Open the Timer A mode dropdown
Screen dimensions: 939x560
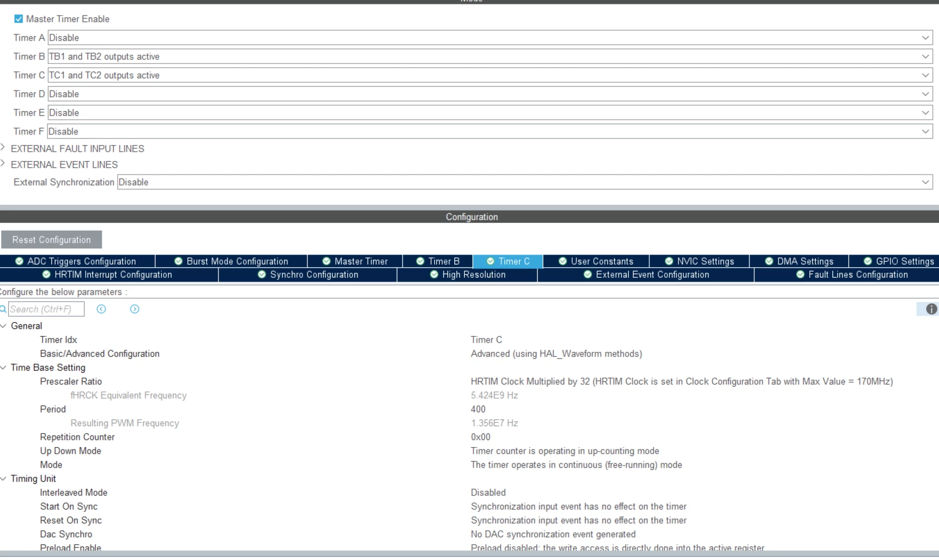pyautogui.click(x=490, y=38)
